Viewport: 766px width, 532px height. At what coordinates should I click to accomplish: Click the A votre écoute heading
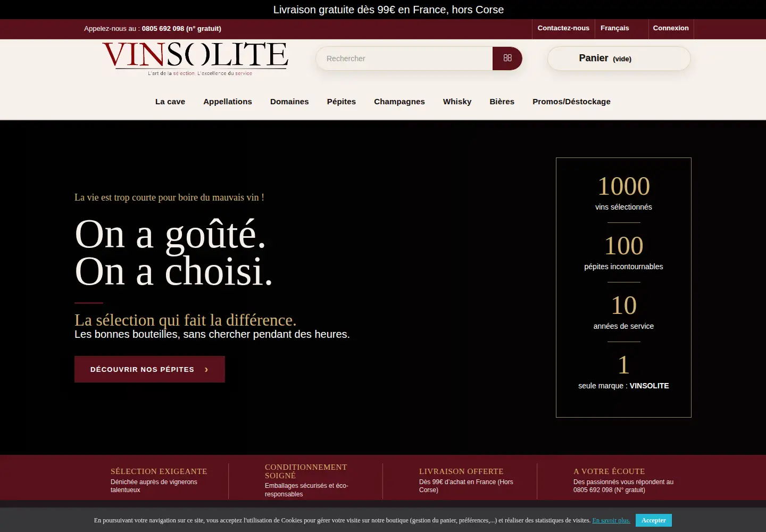[x=609, y=471]
